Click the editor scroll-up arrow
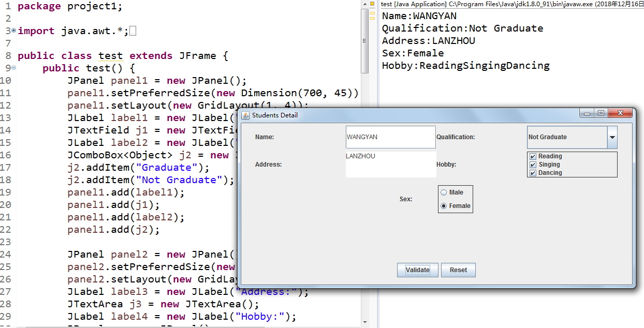 pos(365,3)
